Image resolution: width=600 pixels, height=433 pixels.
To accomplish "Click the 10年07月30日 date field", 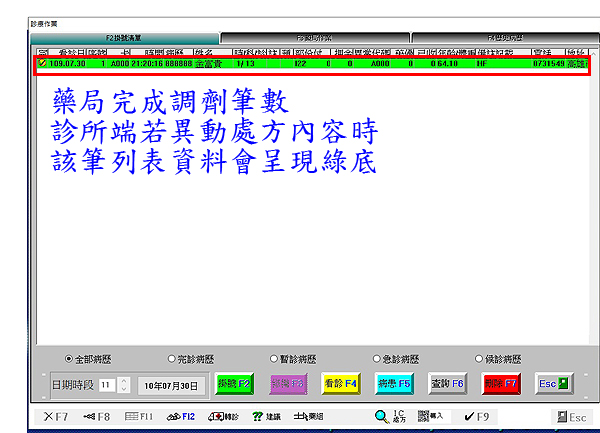I will click(x=170, y=384).
